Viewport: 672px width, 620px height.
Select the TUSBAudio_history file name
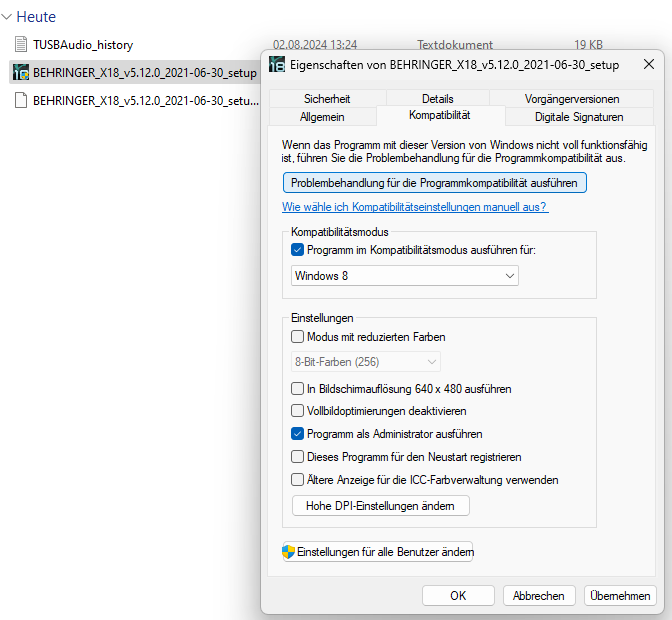click(x=83, y=45)
